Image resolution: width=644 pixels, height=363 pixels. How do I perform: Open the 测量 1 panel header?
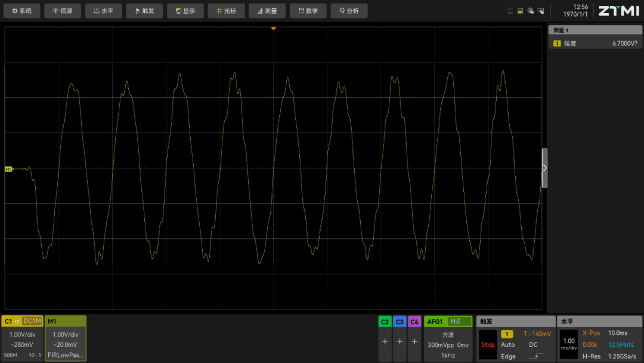click(x=595, y=30)
